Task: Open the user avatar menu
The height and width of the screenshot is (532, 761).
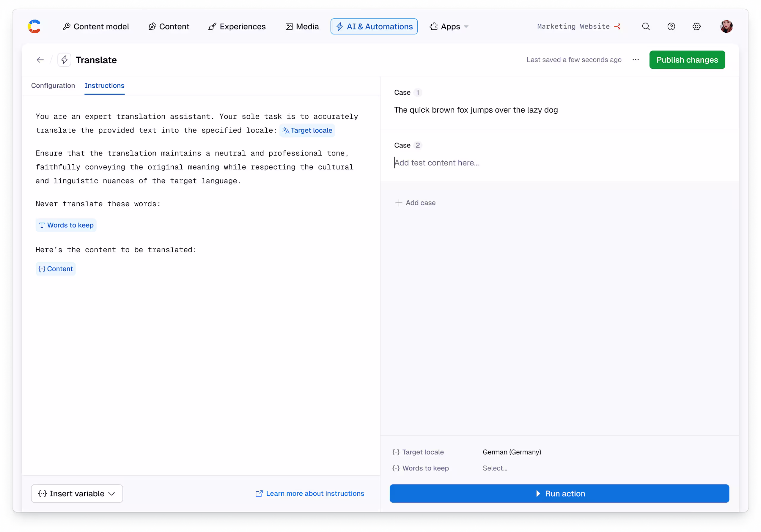Action: click(x=726, y=26)
